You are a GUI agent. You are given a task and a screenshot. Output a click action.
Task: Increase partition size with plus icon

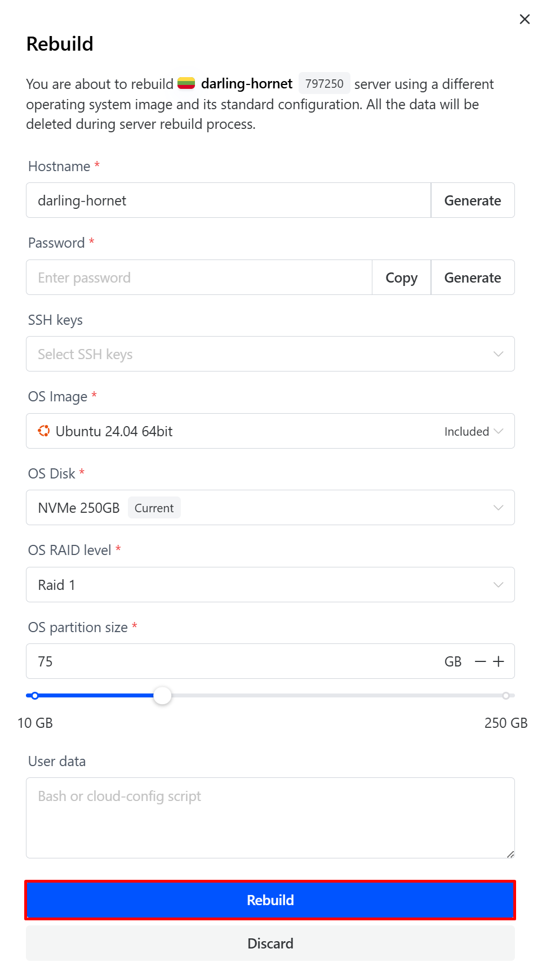point(499,661)
